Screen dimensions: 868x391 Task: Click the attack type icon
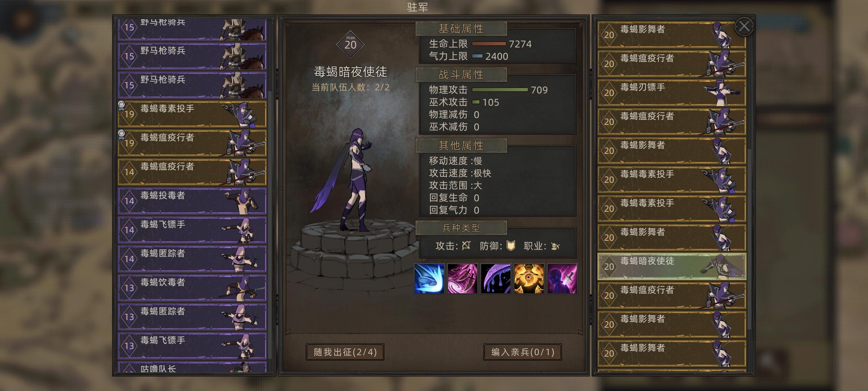(466, 246)
